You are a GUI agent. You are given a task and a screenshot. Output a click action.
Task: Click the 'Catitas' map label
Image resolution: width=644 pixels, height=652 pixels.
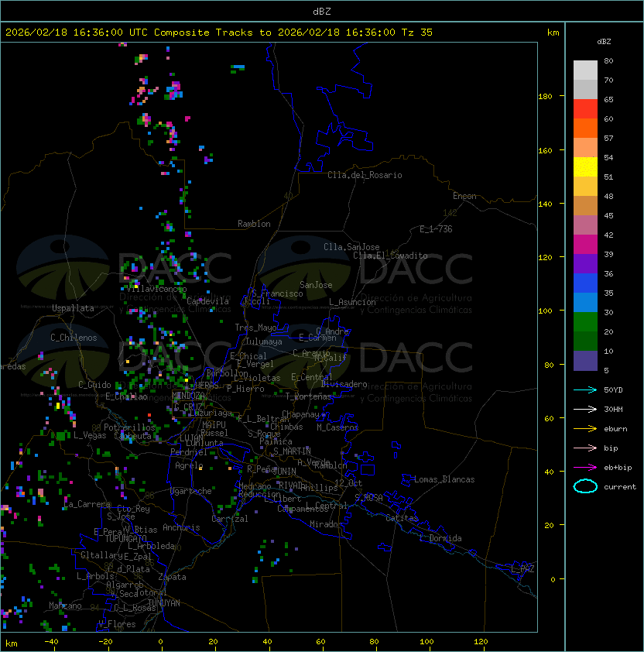click(x=402, y=518)
